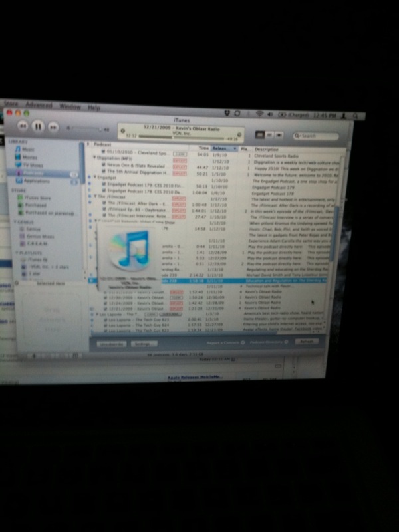Collapse the PLAYLISTS sidebar section
The height and width of the screenshot is (532, 399).
click(x=17, y=253)
